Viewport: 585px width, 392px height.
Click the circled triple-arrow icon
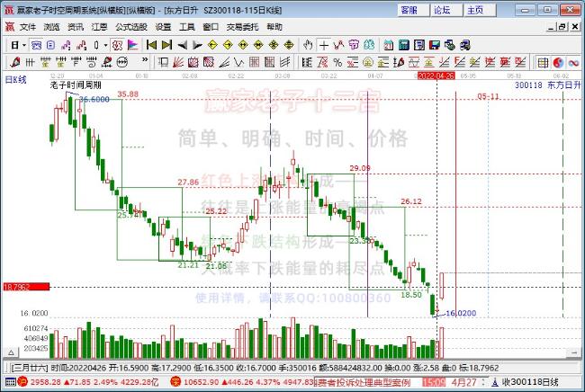(122, 62)
